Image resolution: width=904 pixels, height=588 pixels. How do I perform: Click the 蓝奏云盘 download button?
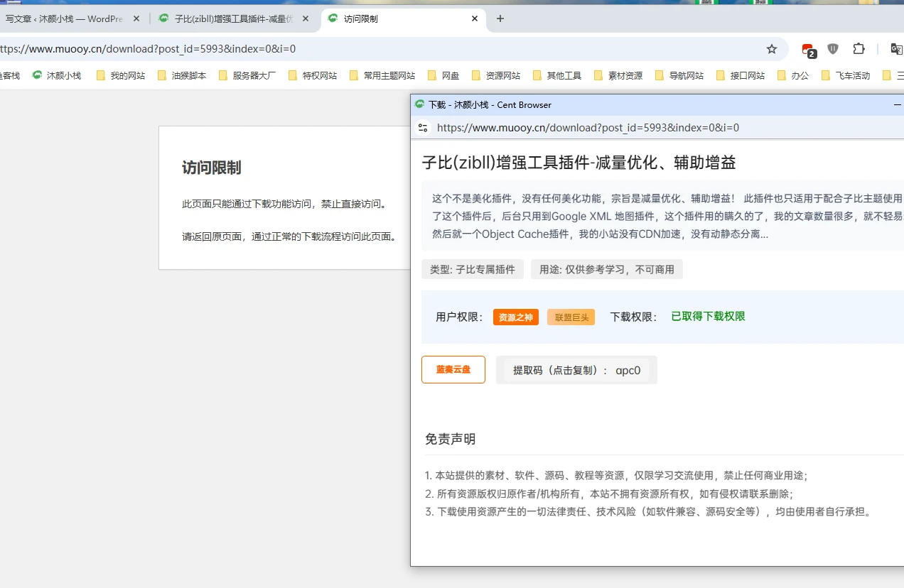click(453, 369)
